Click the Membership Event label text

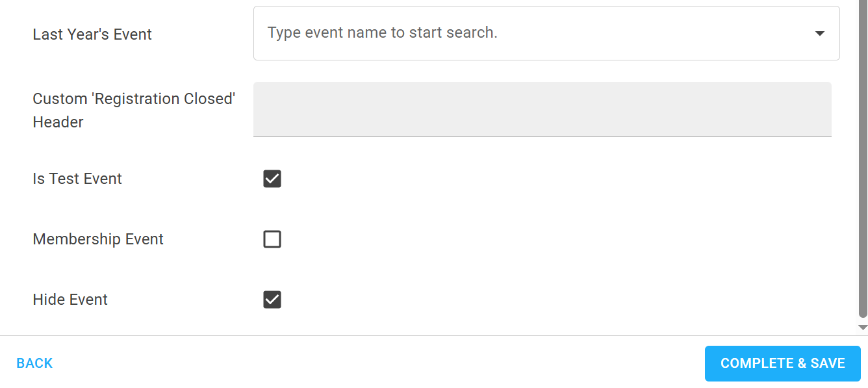coord(98,239)
